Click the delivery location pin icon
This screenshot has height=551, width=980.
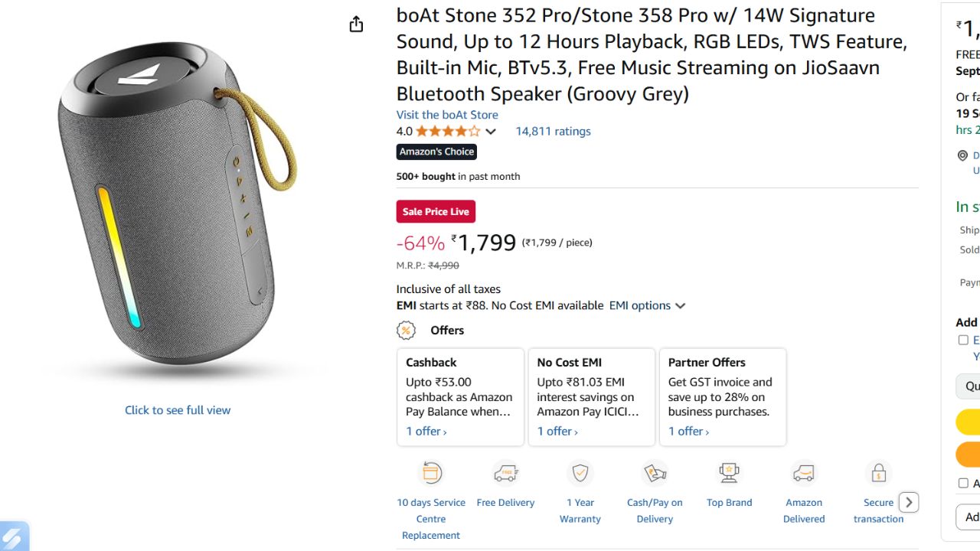(962, 155)
